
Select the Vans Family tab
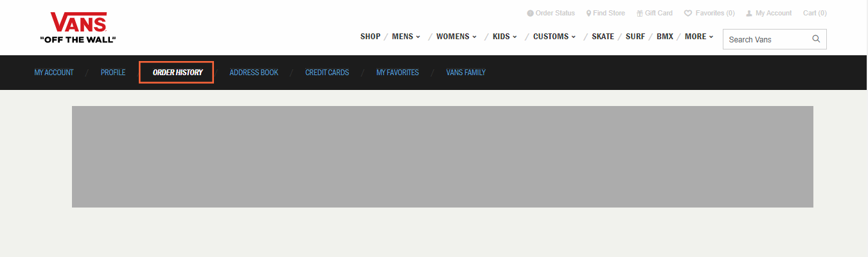466,73
